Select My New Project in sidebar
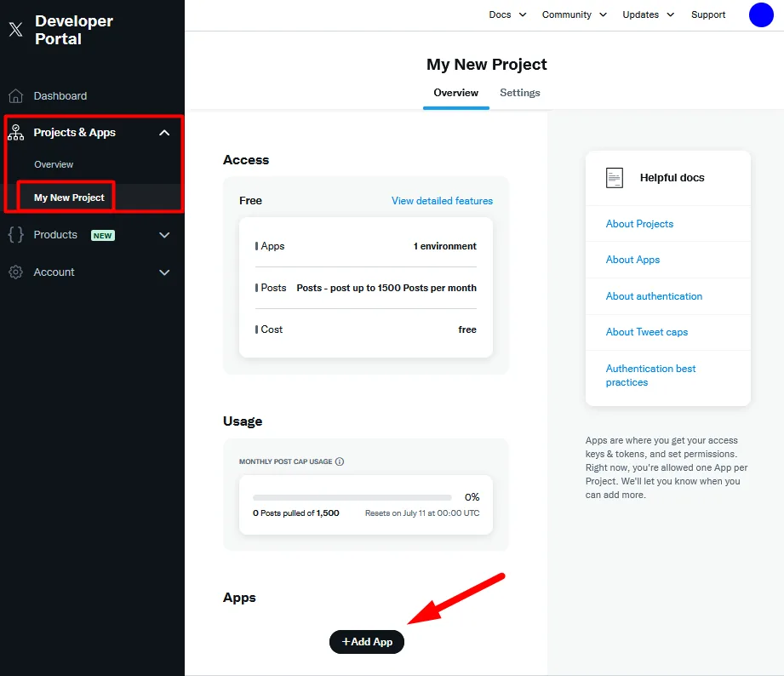 pyautogui.click(x=69, y=198)
